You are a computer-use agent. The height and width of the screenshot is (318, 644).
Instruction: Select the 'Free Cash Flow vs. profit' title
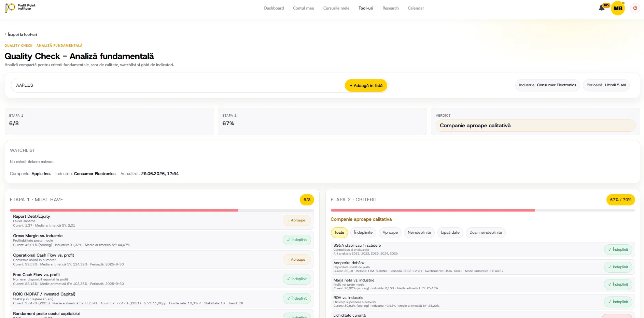coord(37,275)
